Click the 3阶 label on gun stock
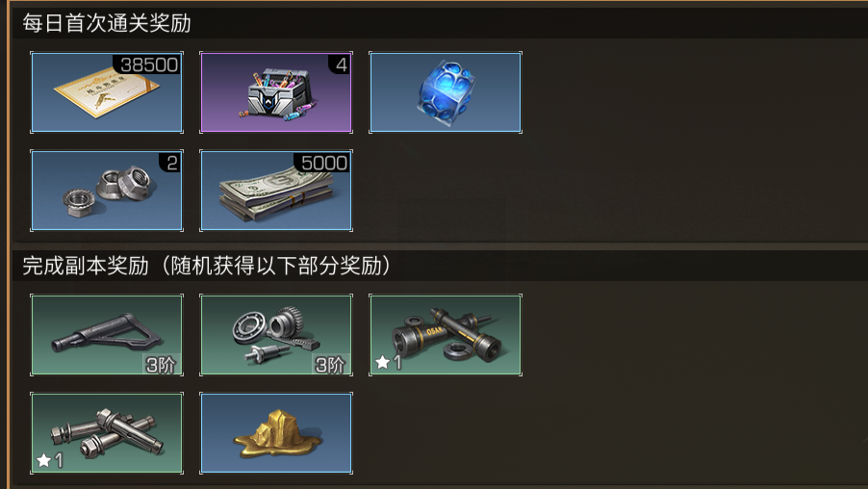 [161, 365]
